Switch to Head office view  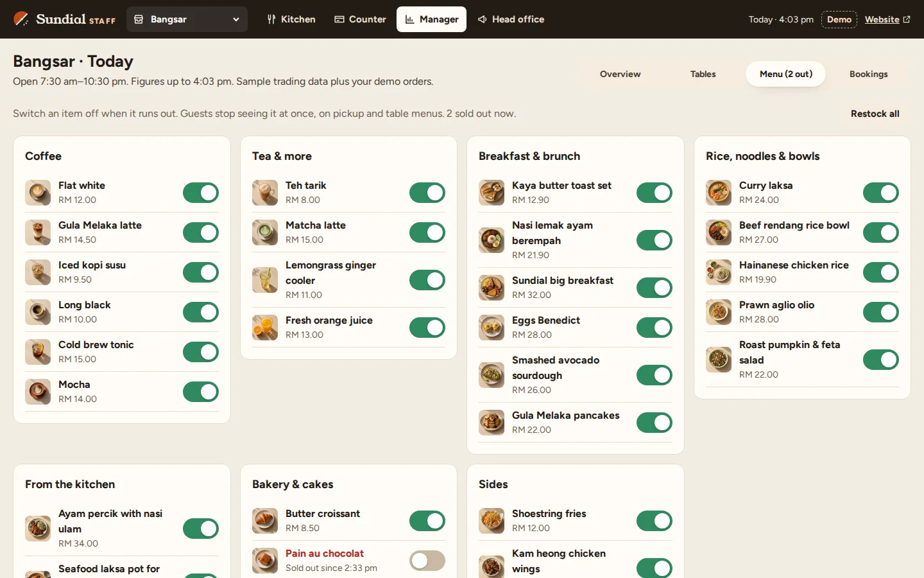tap(511, 19)
